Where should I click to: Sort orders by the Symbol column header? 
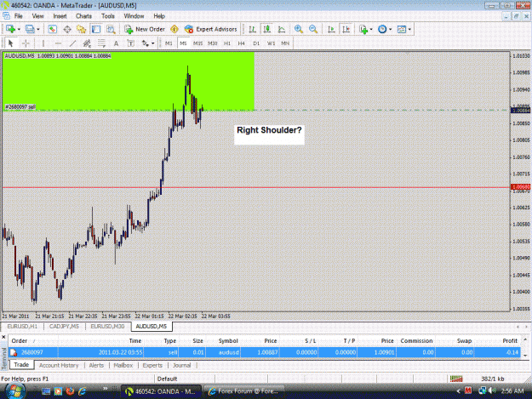point(228,340)
